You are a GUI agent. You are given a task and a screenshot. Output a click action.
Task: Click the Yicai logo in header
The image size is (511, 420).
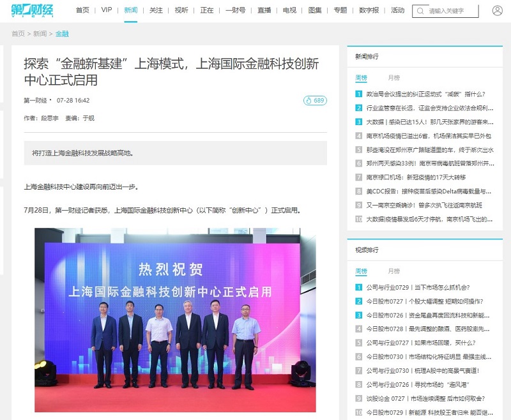point(32,10)
